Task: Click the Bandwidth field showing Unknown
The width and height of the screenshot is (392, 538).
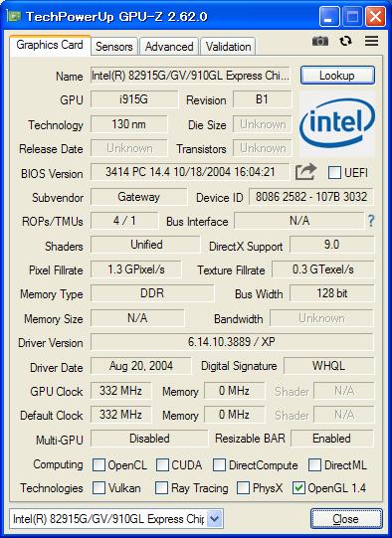Action: pyautogui.click(x=321, y=318)
